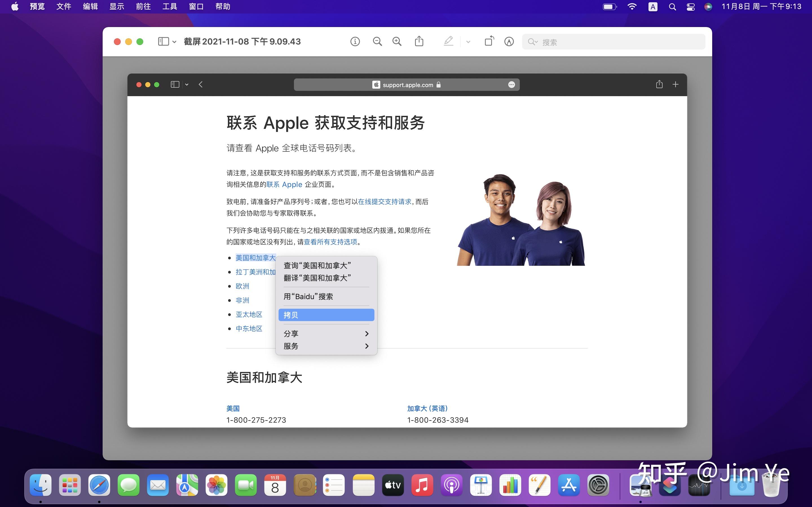Show the Info inspector in Preview
This screenshot has height=507, width=812.
click(355, 41)
